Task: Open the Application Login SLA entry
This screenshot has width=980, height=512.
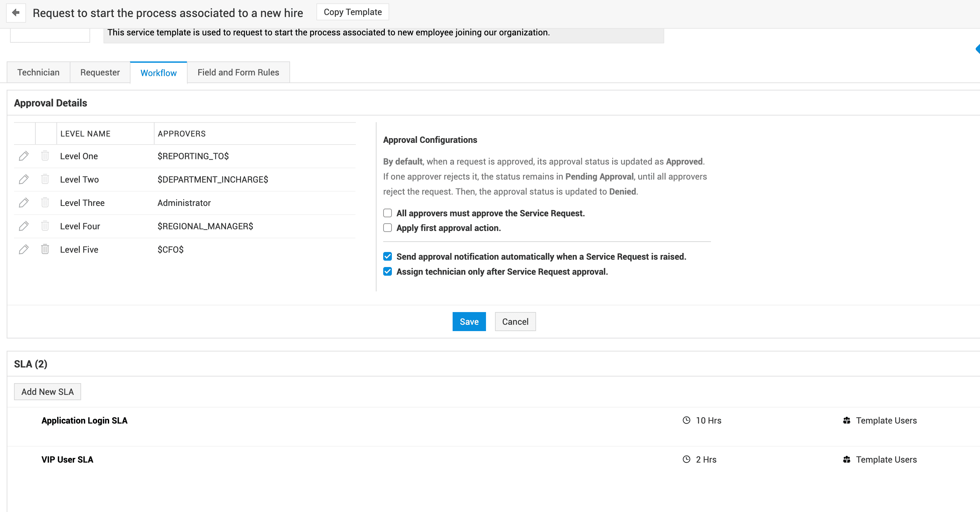Action: click(x=84, y=421)
